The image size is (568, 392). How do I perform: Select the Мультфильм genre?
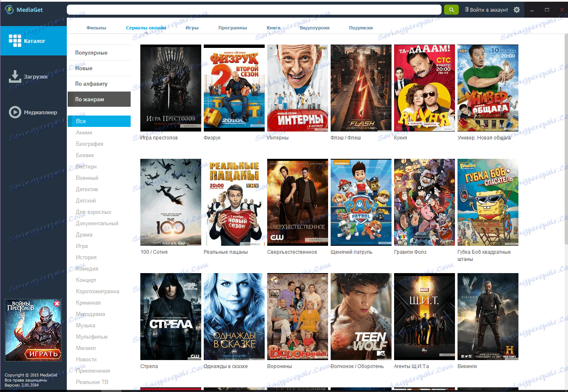92,337
